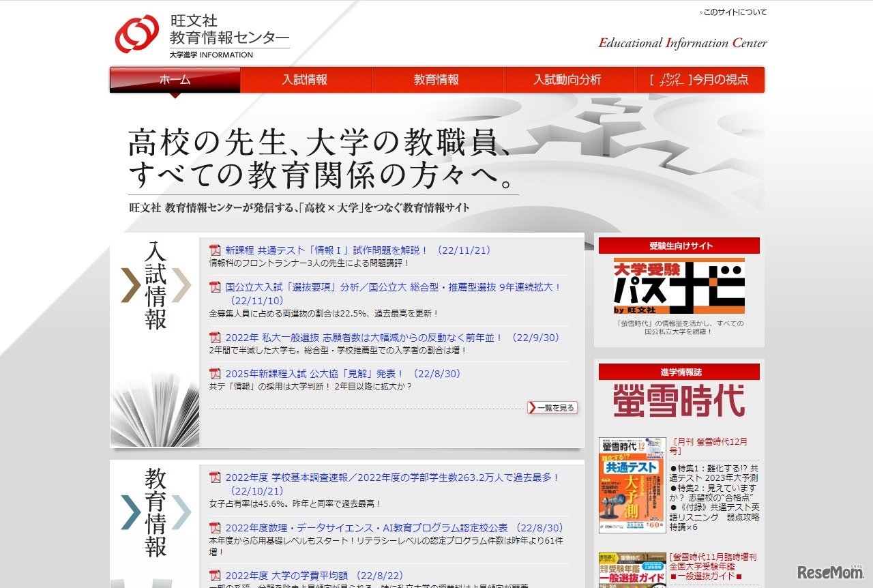The image size is (873, 588).
Task: Open the 今月の視点 back-number tab
Action: 699,80
